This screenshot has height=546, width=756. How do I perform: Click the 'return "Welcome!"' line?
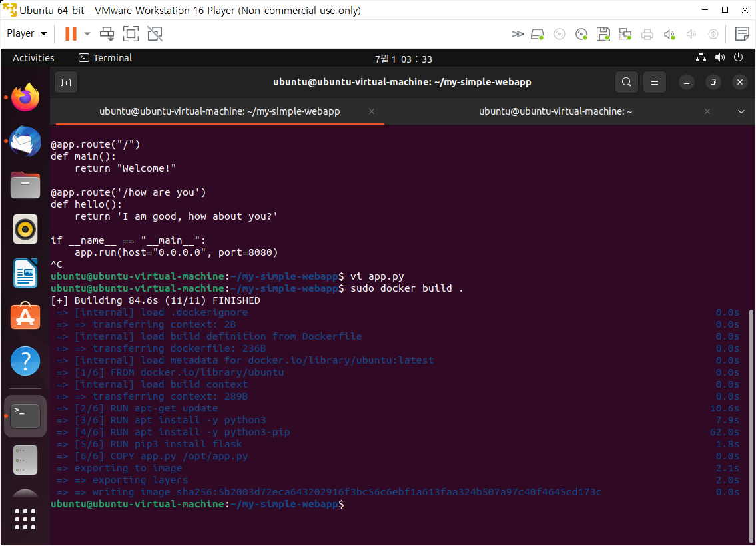coord(125,168)
